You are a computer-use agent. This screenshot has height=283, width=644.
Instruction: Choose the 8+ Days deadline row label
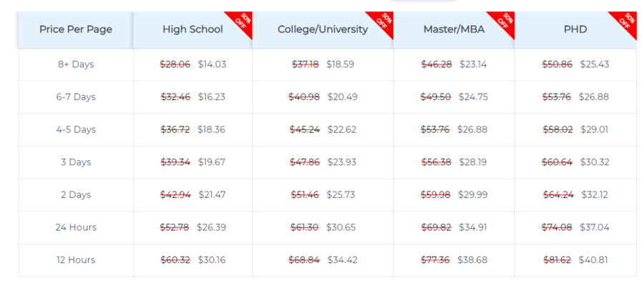[76, 64]
